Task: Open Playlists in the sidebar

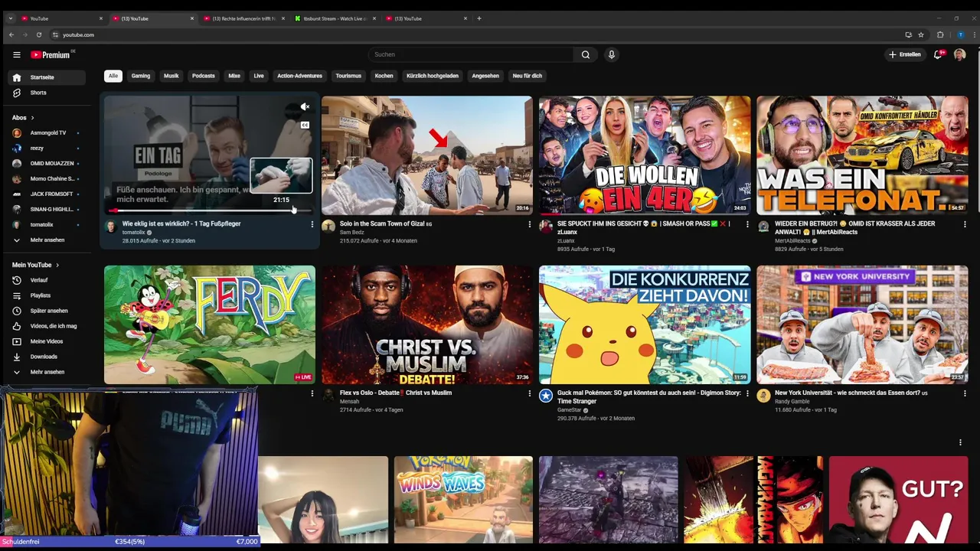Action: (x=47, y=295)
